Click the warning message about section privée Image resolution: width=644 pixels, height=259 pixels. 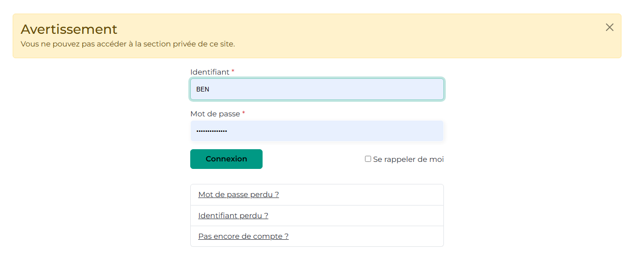point(128,44)
